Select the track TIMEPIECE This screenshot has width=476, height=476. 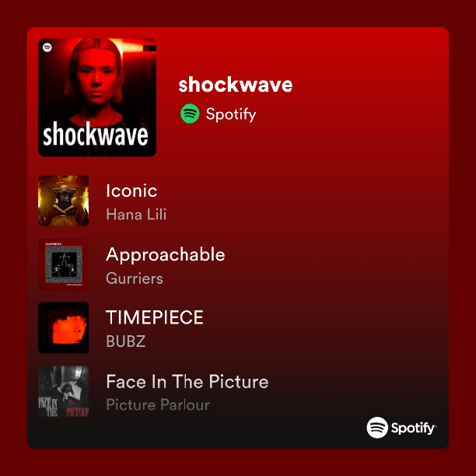[x=155, y=317]
